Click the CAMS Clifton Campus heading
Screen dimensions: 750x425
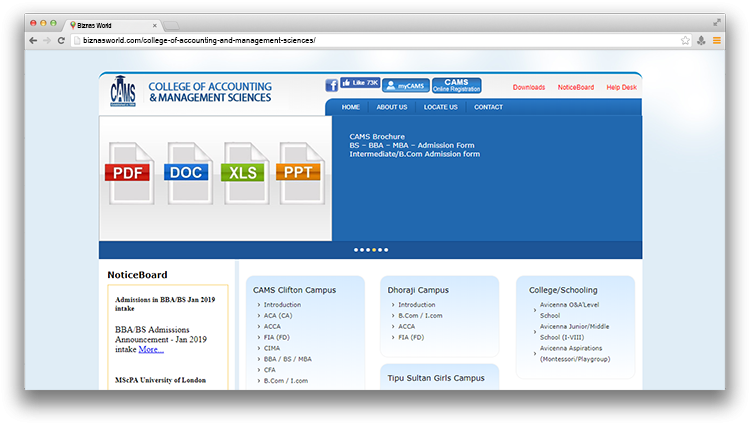click(x=294, y=290)
